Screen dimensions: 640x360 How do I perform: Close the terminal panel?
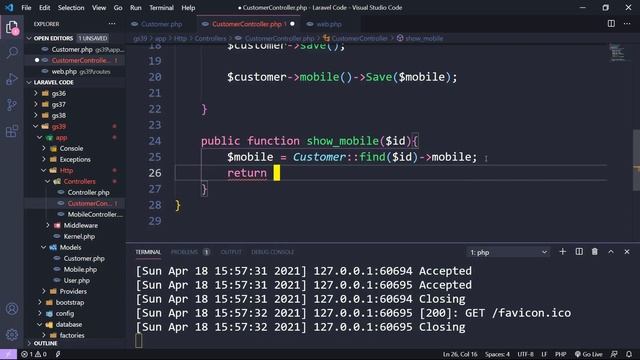(x=627, y=252)
